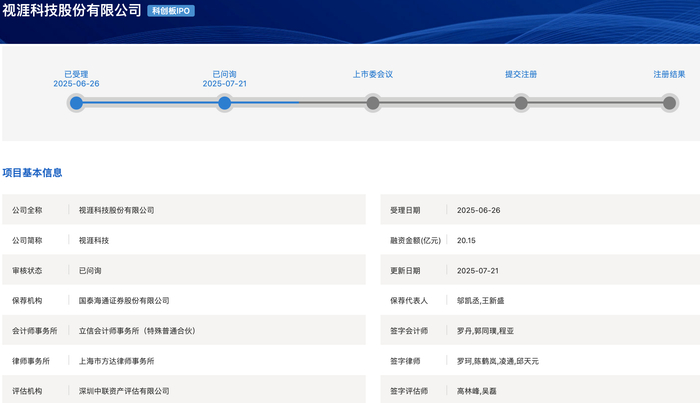
Task: Click the 上海市方达律师事务所 law firm entry
Action: [x=117, y=361]
